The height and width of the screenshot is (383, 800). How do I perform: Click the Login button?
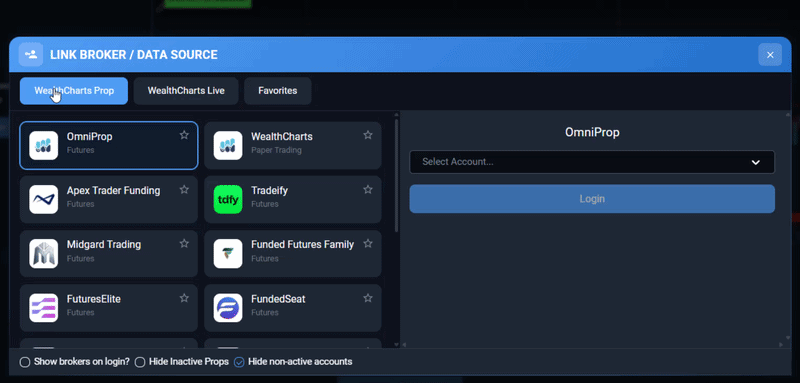[x=592, y=199]
